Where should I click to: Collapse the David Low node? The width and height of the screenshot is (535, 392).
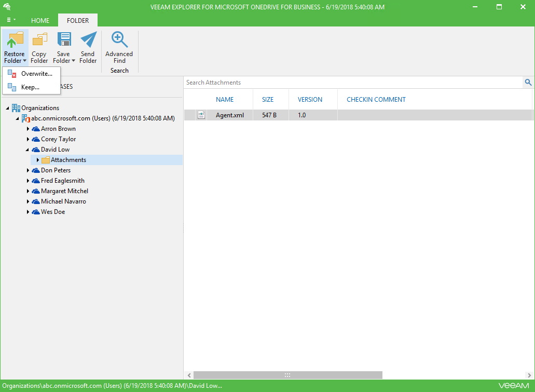pos(28,150)
